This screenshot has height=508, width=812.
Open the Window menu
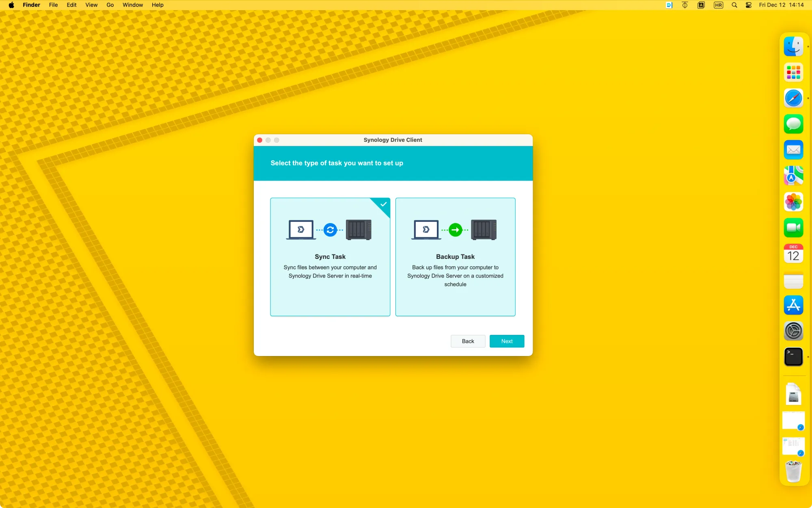(x=133, y=5)
